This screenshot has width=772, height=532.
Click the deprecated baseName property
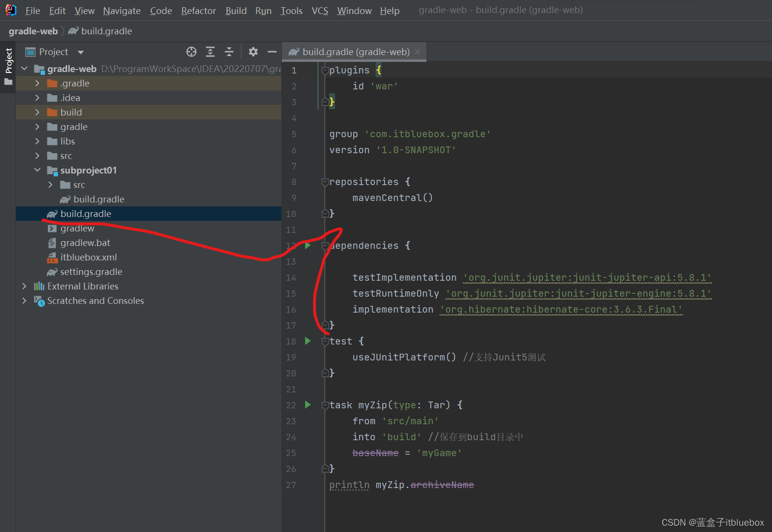pyautogui.click(x=376, y=453)
